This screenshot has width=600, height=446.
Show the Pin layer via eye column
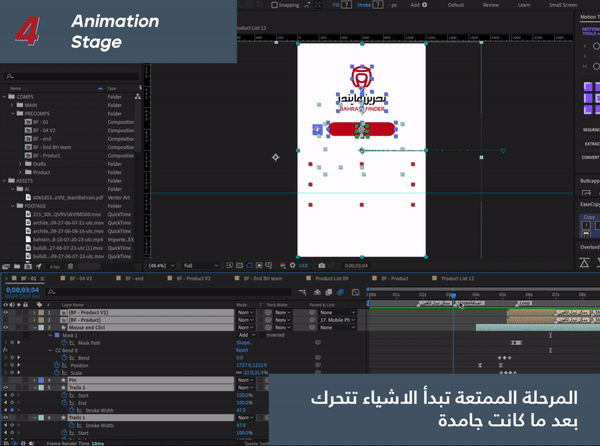[5, 380]
